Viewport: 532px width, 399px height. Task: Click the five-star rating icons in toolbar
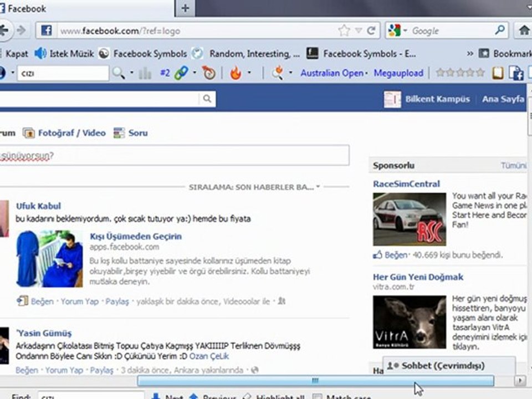tap(460, 72)
